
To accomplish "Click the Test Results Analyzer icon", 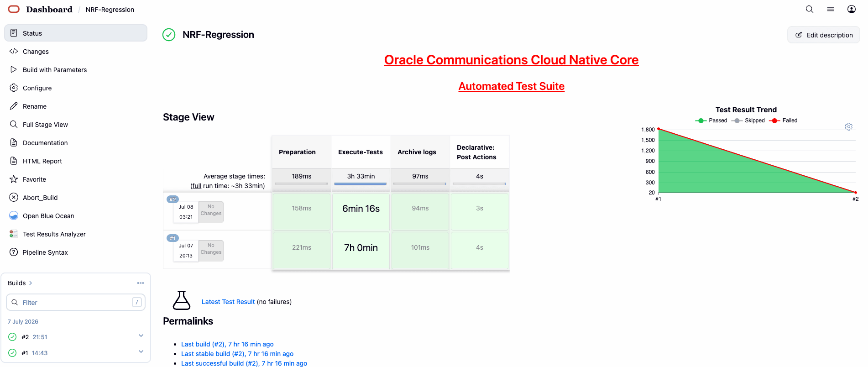I will 14,234.
